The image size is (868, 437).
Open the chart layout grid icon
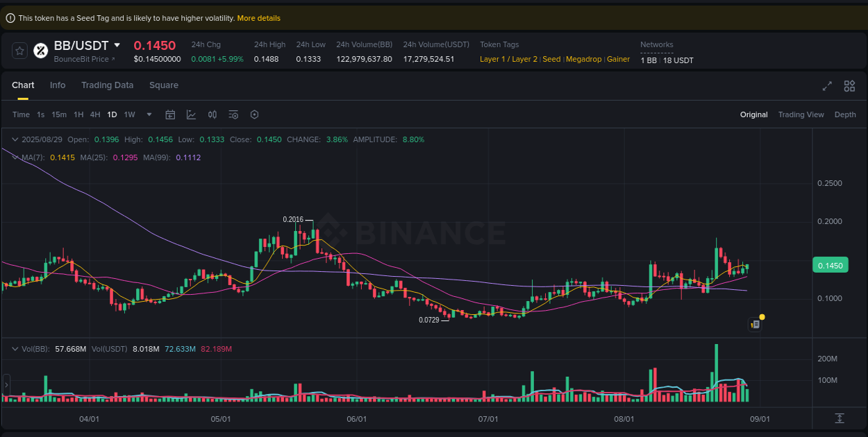tap(849, 86)
